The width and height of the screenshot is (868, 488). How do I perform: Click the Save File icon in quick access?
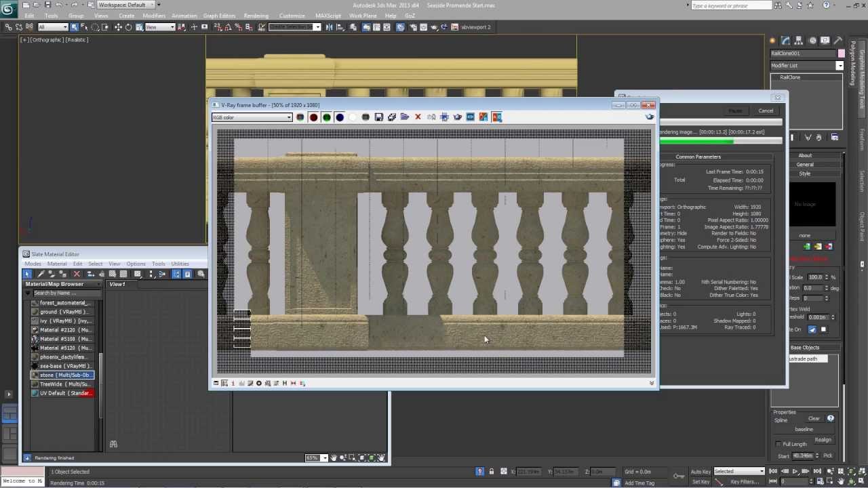[x=47, y=5]
